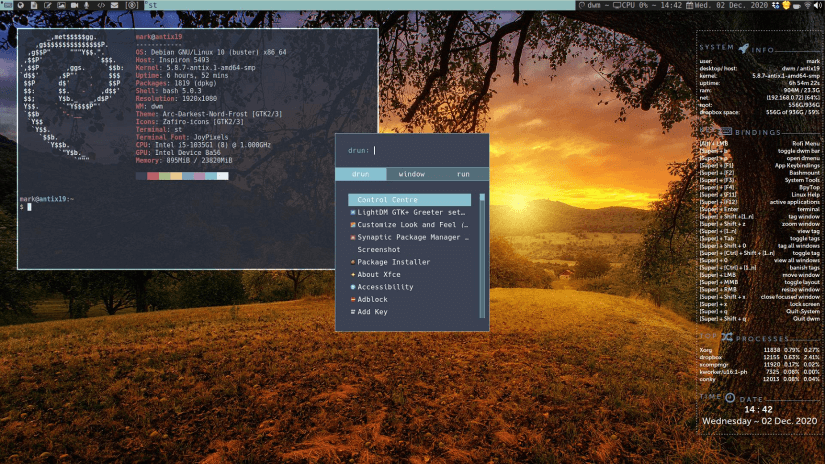Launch Adblock from the rofi list

pos(409,299)
